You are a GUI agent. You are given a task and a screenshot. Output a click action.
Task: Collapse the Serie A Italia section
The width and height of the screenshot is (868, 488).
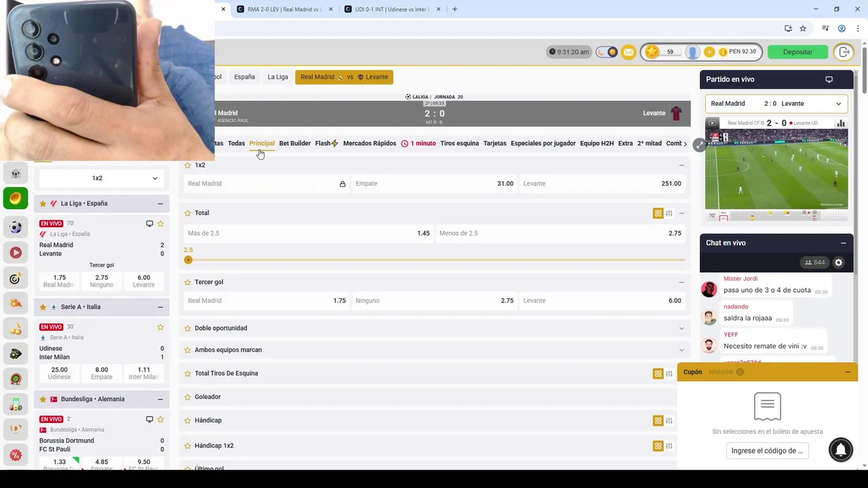[161, 307]
